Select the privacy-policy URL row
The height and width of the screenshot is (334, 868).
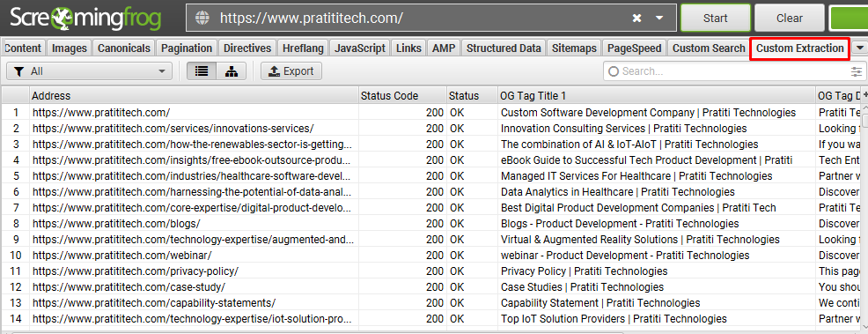point(430,271)
